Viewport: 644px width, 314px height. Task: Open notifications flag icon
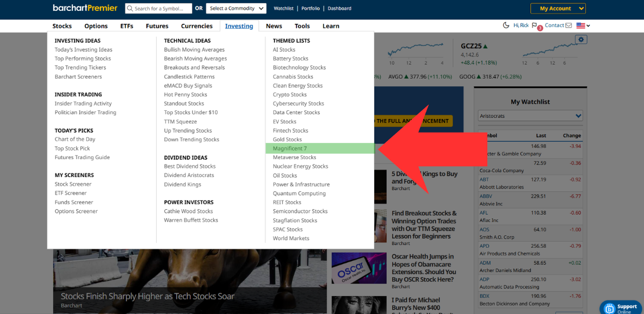(x=535, y=26)
